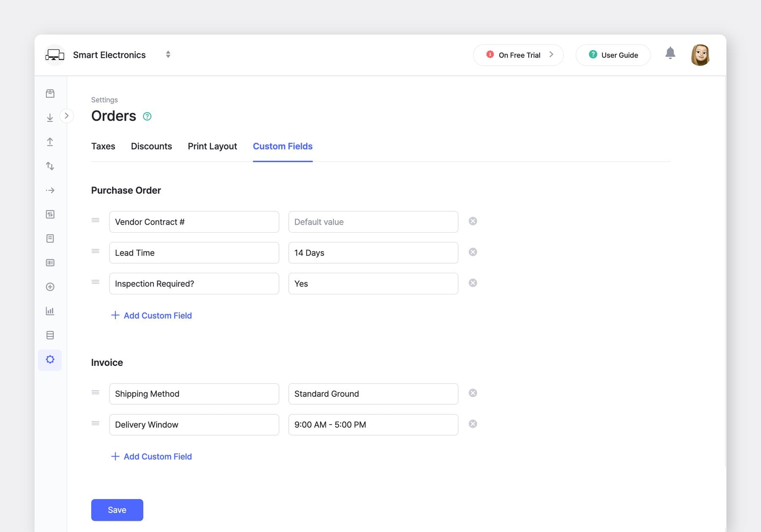The image size is (761, 532).
Task: Expand the On Free Trial chevron
Action: [551, 55]
